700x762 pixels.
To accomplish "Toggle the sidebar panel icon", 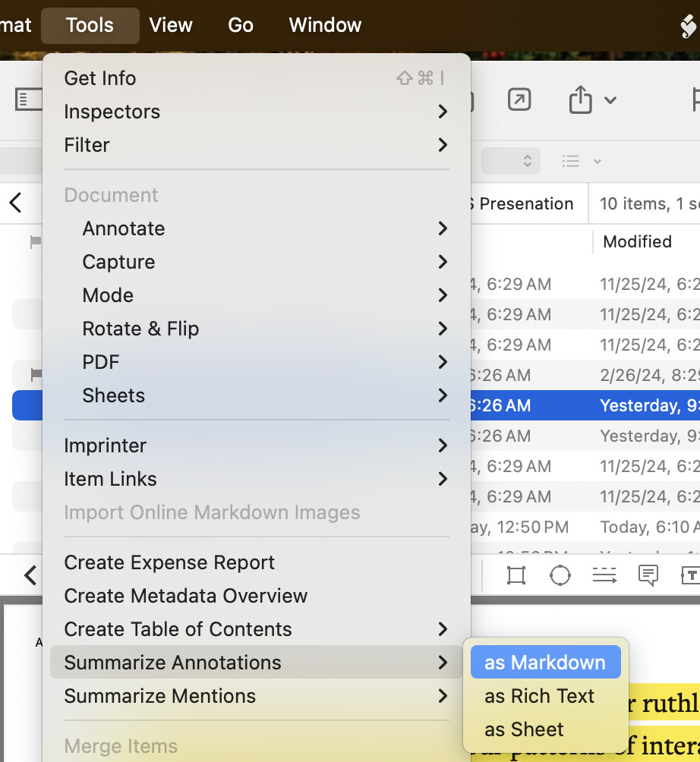I will pyautogui.click(x=27, y=99).
